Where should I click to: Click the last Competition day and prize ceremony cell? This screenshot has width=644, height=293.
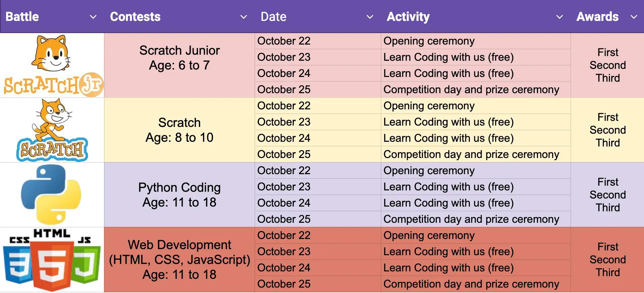tap(471, 284)
